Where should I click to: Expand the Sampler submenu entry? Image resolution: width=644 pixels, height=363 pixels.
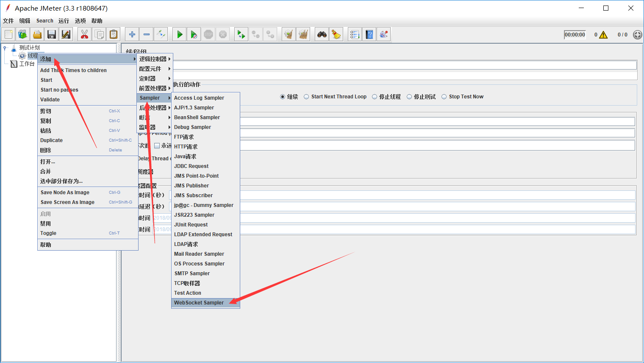(x=155, y=98)
